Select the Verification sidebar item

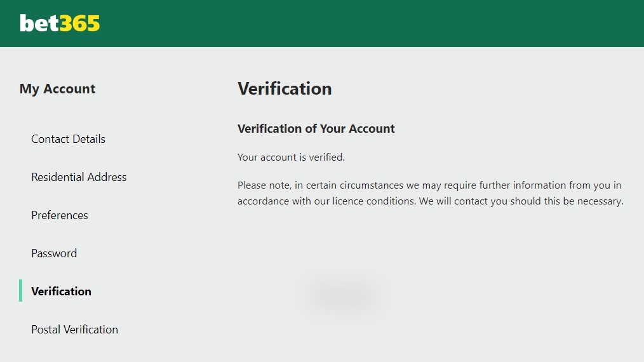pyautogui.click(x=61, y=292)
